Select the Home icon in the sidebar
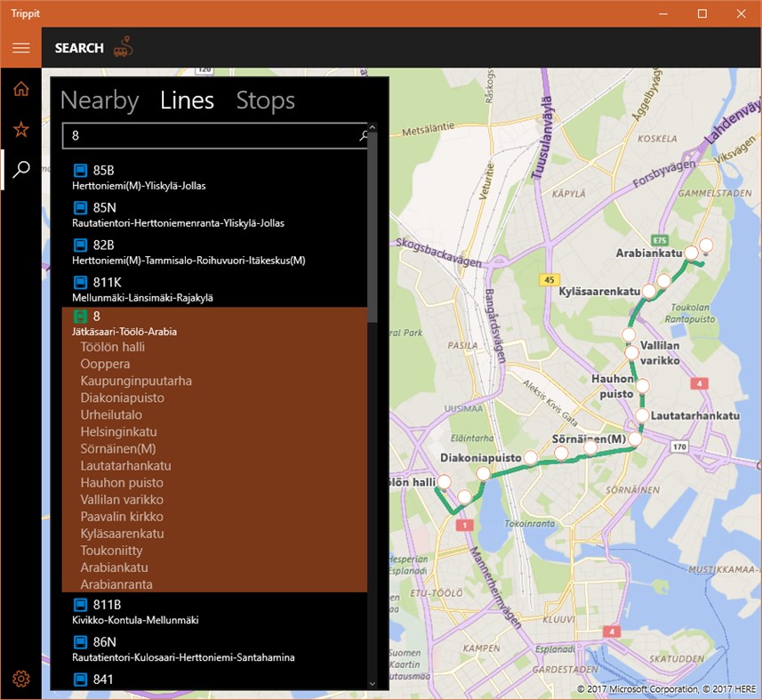 coord(20,88)
